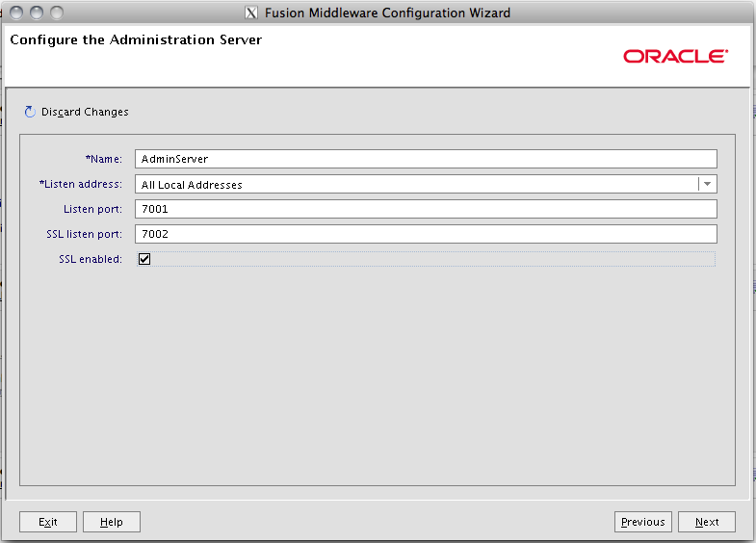This screenshot has height=543, width=756.
Task: Click the window zoom button
Action: coord(57,13)
